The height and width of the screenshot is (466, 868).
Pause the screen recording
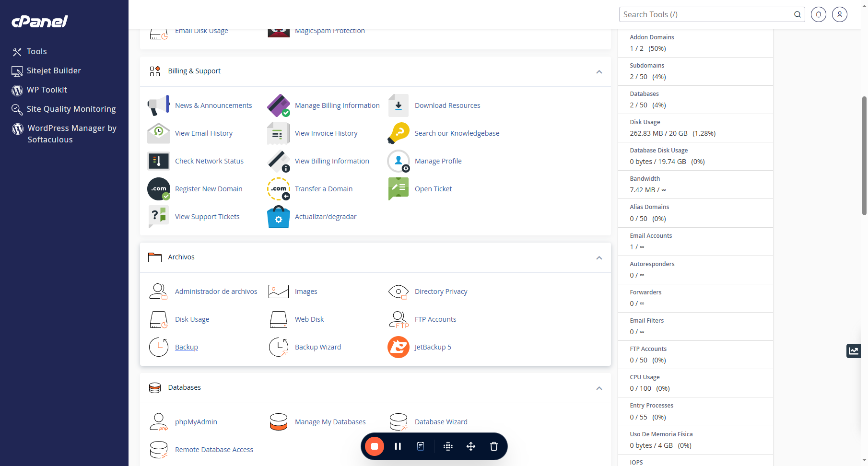coord(398,446)
